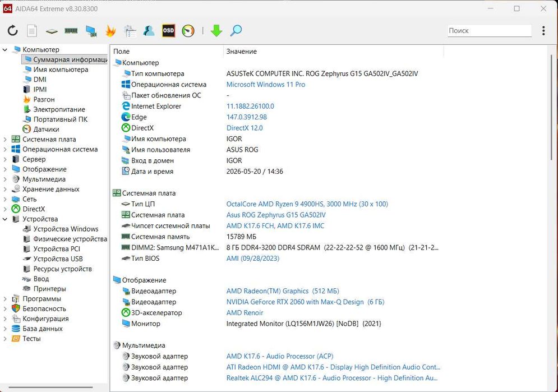Open the 11.1882.26100.0 Internet Explorer link
This screenshot has height=392, width=558.
[250, 106]
